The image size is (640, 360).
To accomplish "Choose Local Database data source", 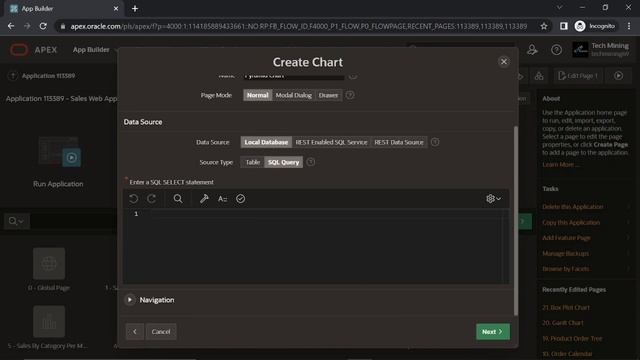I will (266, 142).
